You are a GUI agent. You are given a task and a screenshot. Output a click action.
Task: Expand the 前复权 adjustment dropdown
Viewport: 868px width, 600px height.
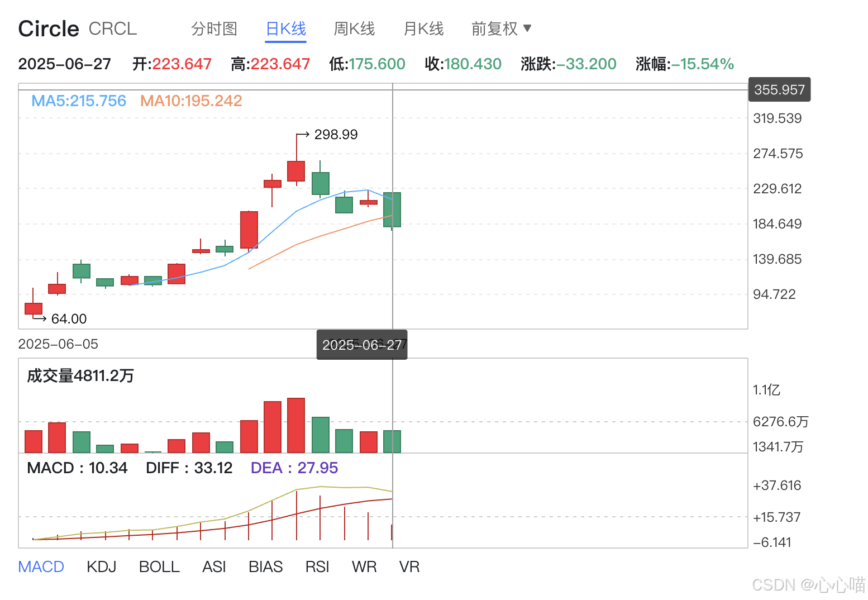click(502, 28)
